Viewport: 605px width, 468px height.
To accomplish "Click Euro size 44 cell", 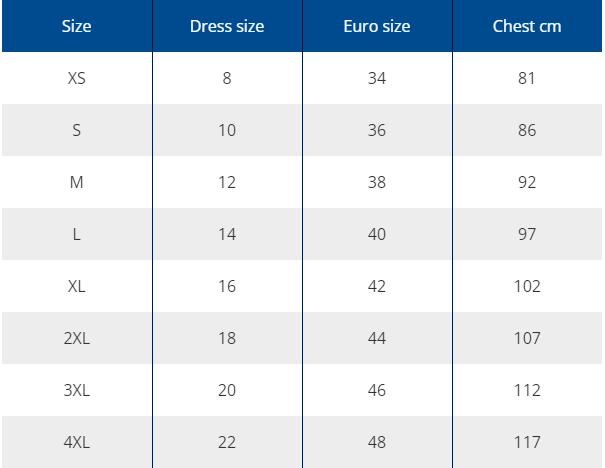I will pos(377,338).
